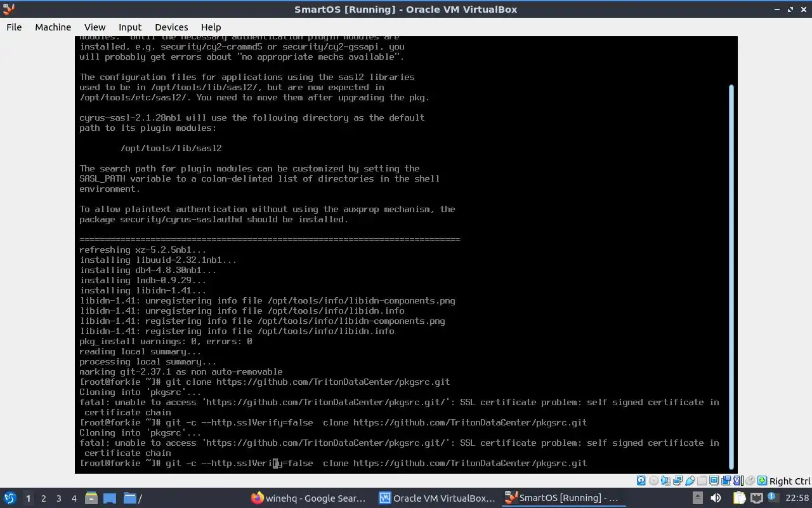This screenshot has height=508, width=812.
Task: Click the current git -c command line at prompt
Action: coord(333,463)
